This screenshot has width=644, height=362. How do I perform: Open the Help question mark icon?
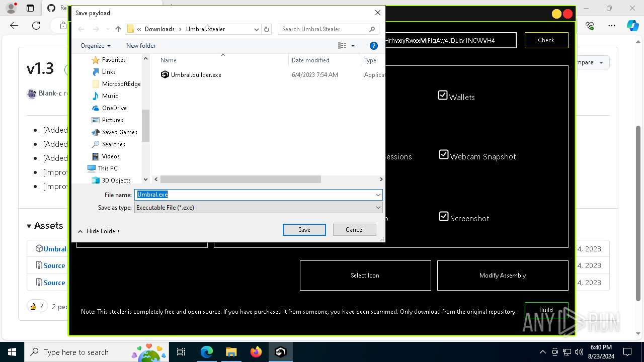tap(374, 46)
